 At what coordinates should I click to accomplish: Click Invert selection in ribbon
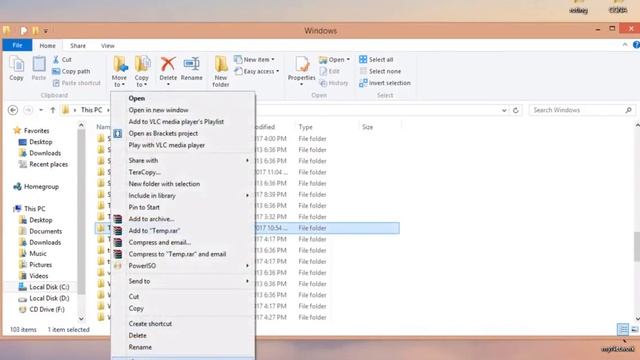(385, 83)
